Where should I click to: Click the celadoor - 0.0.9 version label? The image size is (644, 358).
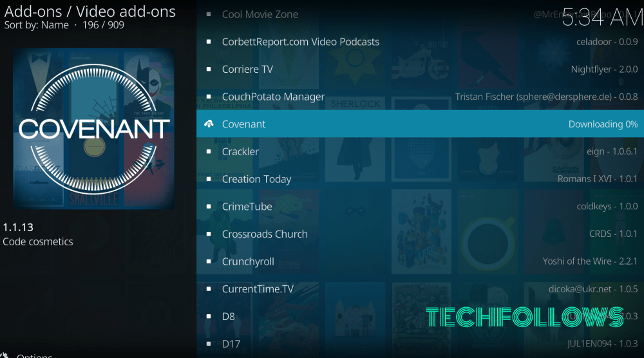607,41
